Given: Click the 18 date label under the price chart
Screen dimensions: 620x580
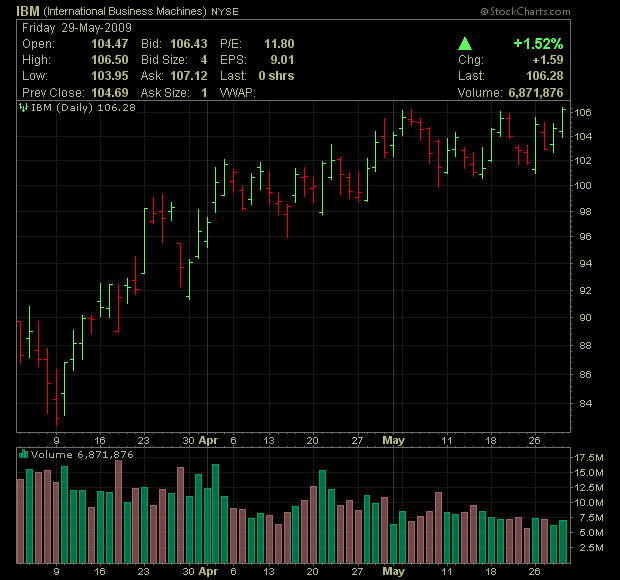Looking at the screenshot, I should pos(491,440).
